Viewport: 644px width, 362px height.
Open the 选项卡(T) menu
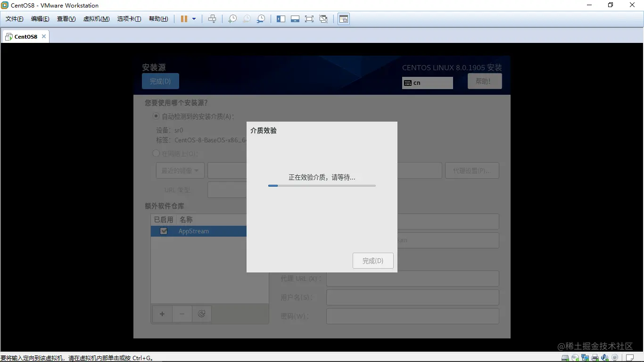point(129,19)
